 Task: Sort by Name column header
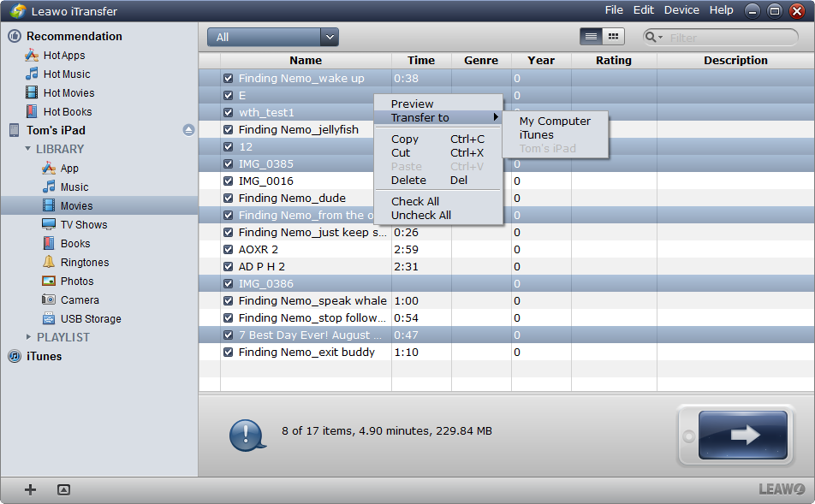click(306, 60)
